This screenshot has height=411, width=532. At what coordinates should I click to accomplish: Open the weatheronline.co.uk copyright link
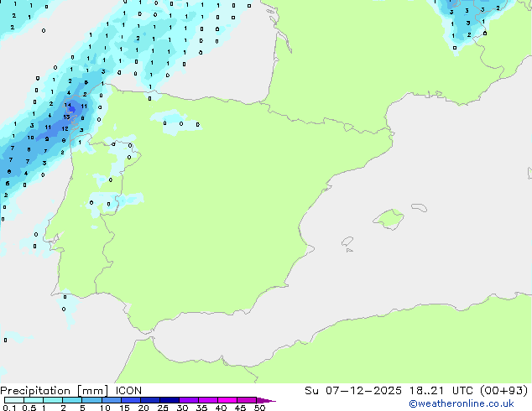point(461,403)
